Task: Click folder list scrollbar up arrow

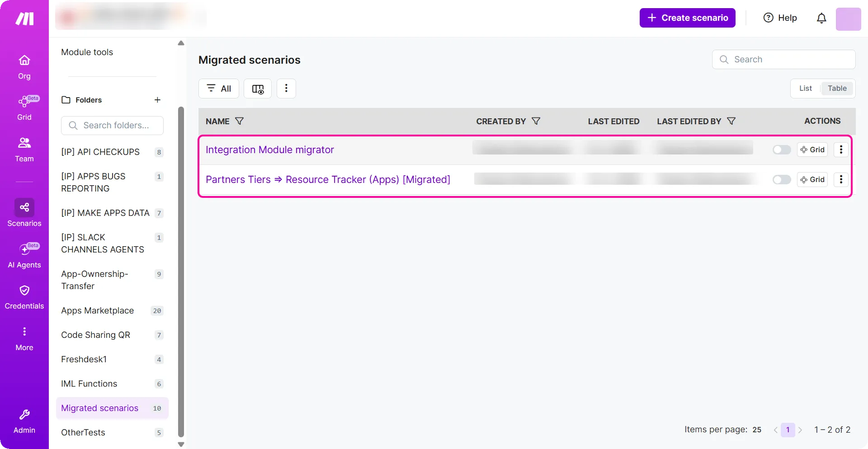Action: [181, 43]
